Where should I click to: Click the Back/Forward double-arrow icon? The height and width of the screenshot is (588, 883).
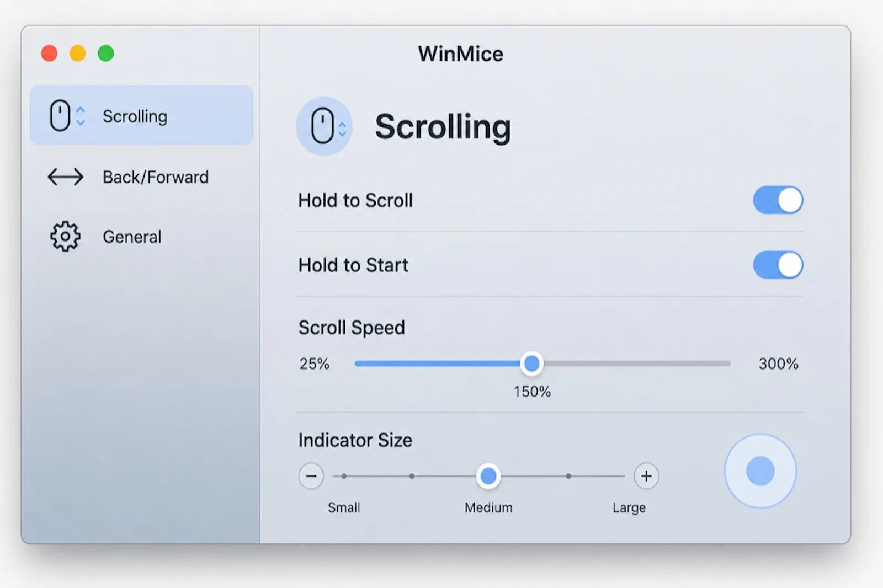click(x=65, y=177)
